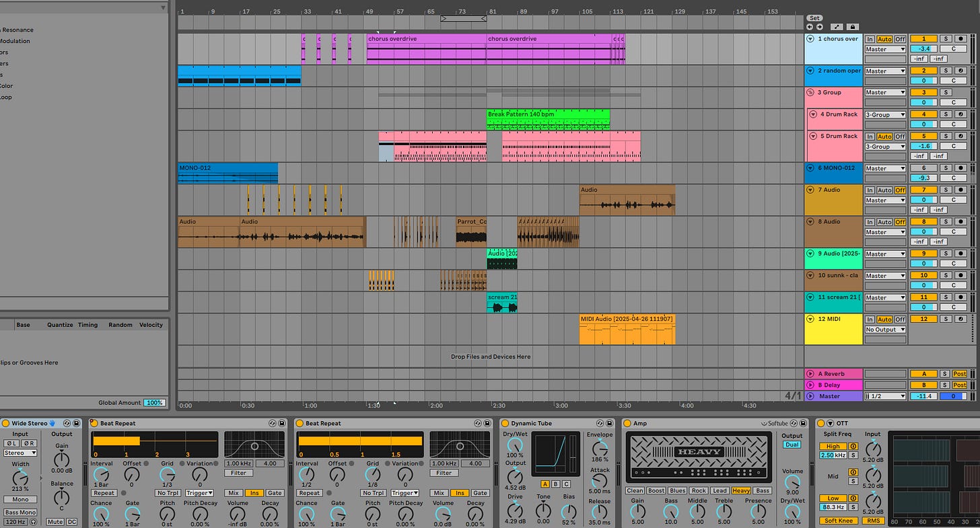Select the Bass amp type
The width and height of the screenshot is (980, 528).
tap(762, 490)
